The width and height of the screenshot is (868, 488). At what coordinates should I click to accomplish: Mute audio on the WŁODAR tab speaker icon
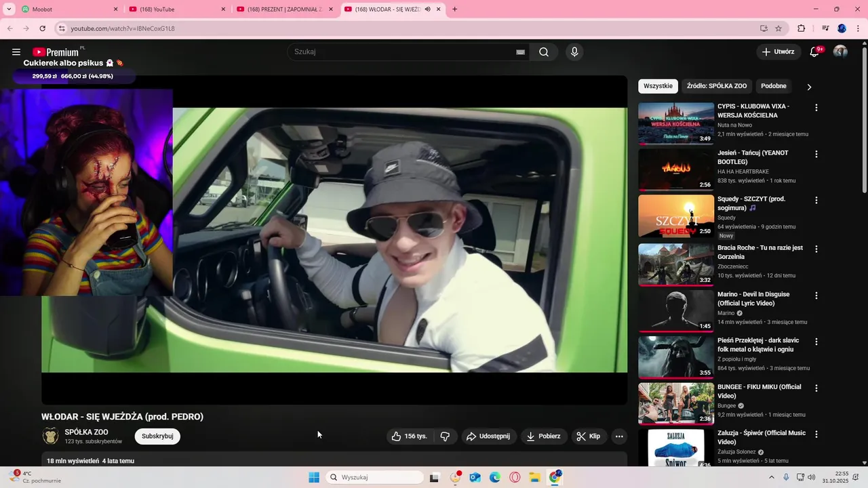pos(428,9)
